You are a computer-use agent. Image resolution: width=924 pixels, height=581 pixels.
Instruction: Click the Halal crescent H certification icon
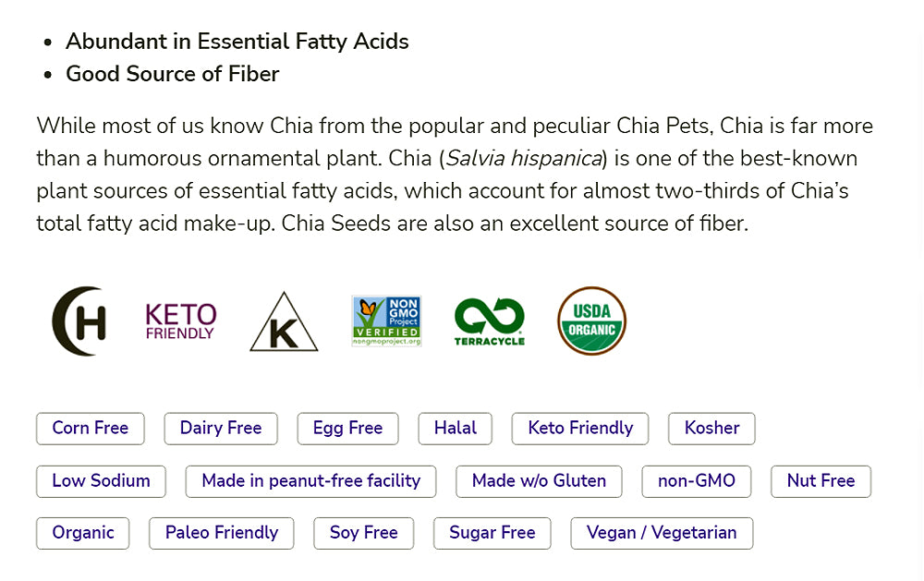click(x=79, y=321)
